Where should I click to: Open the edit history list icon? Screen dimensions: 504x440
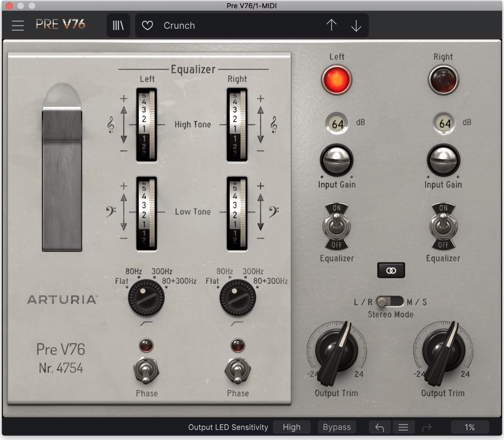[403, 427]
